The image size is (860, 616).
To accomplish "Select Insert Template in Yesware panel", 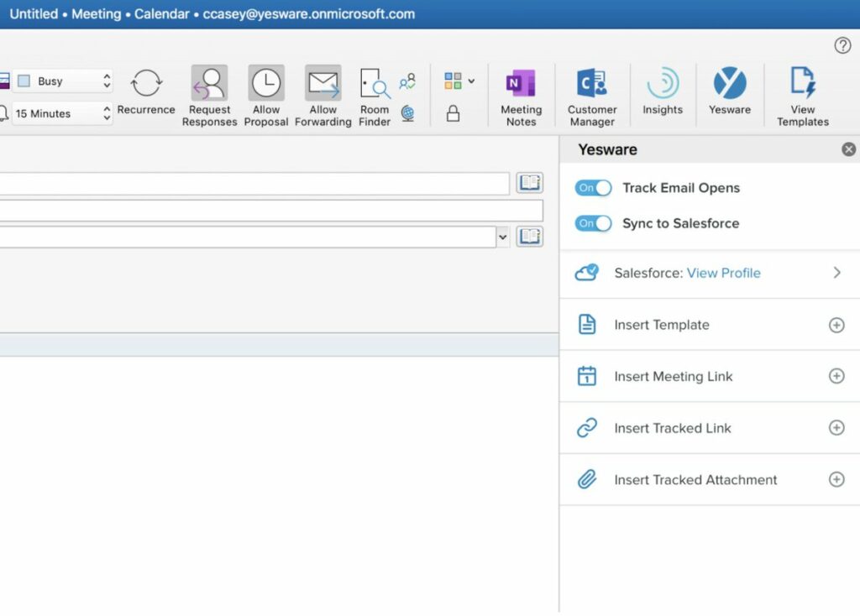I will pos(661,325).
